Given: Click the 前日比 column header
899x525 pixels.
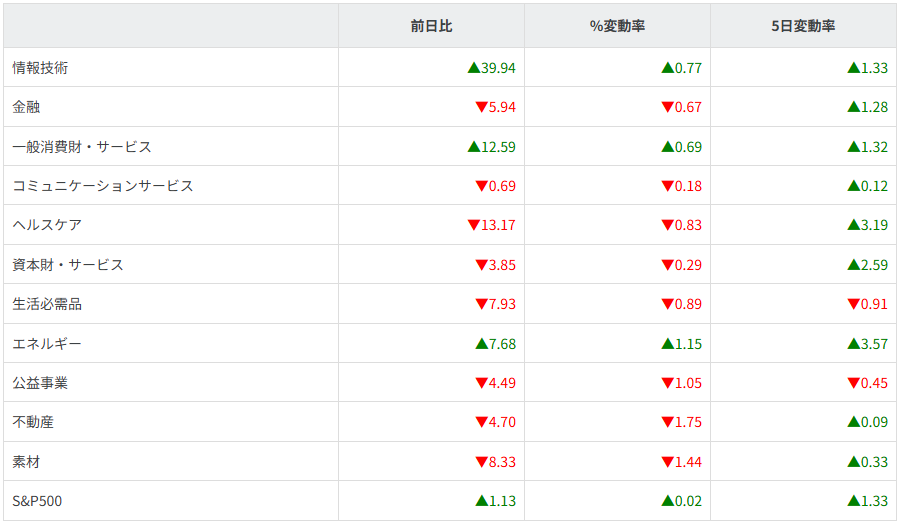Looking at the screenshot, I should coord(431,26).
